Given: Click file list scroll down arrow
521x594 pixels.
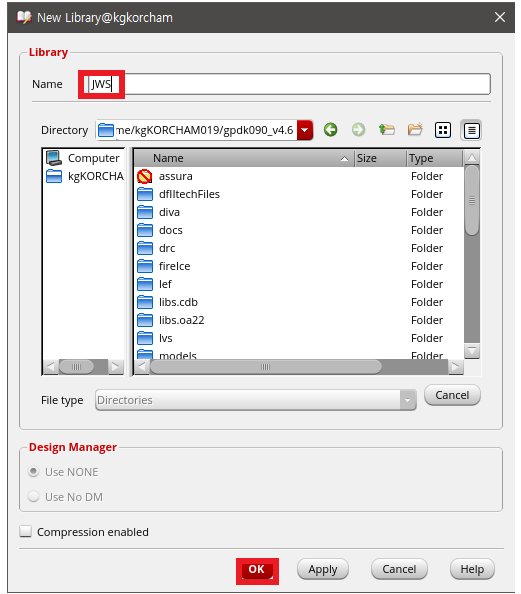Looking at the screenshot, I should click(472, 351).
